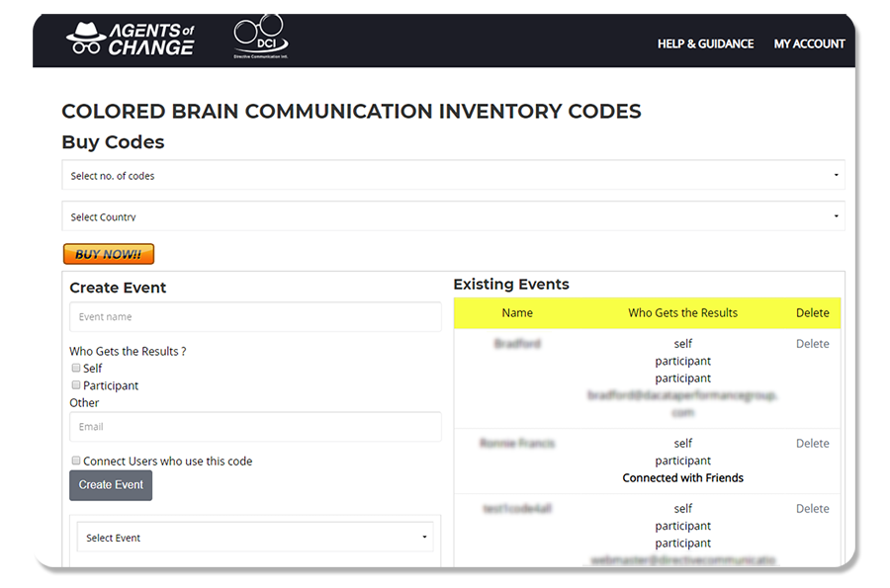
Task: Click the Who Gets the Results header
Action: [x=682, y=313]
